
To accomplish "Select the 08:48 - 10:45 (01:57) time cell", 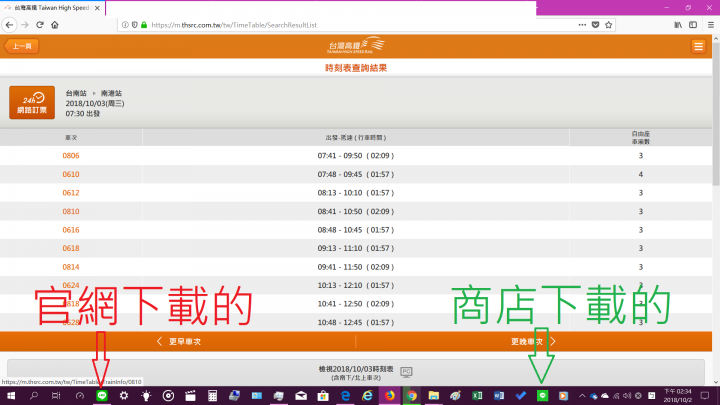I will pyautogui.click(x=356, y=230).
